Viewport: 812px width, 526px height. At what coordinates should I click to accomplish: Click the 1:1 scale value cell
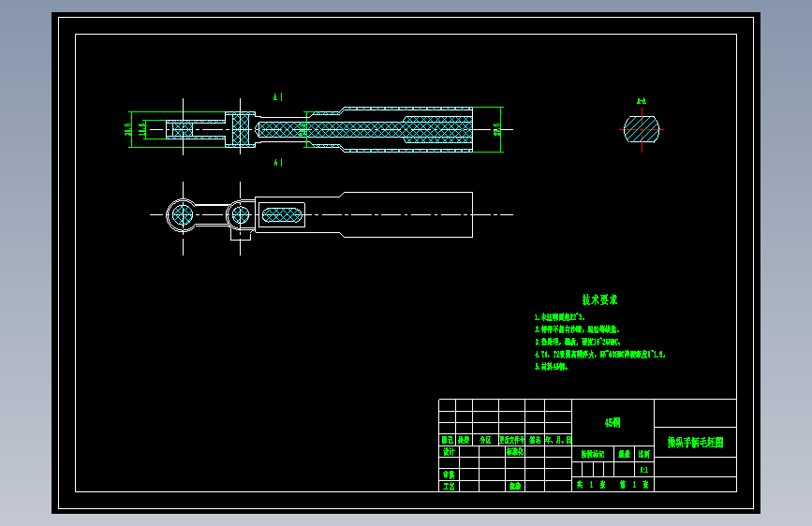click(644, 470)
